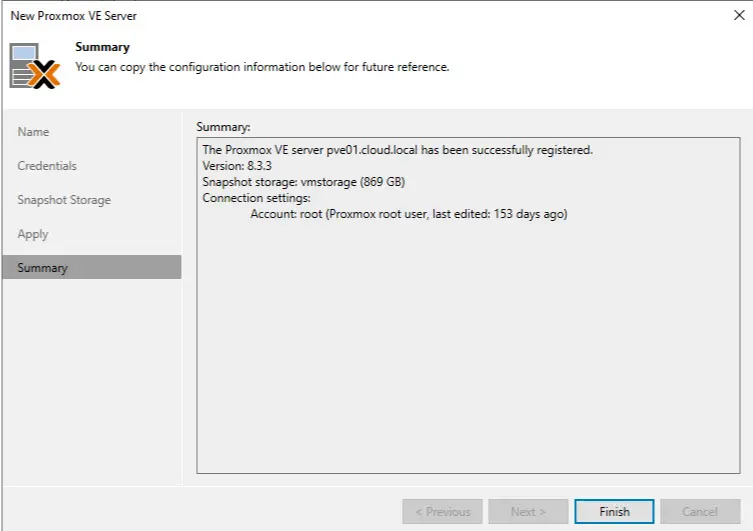Image resolution: width=753 pixels, height=531 pixels.
Task: Click the 'Account: root' line
Action: [409, 214]
